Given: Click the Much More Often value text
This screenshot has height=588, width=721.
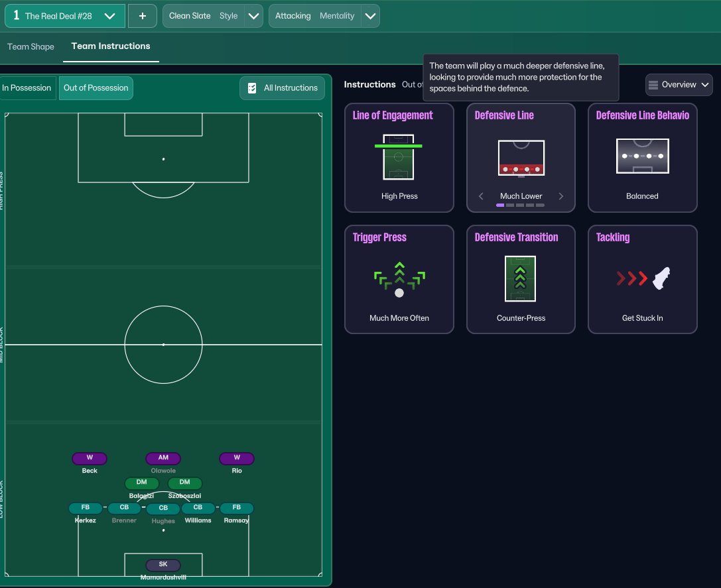Looking at the screenshot, I should coord(399,318).
